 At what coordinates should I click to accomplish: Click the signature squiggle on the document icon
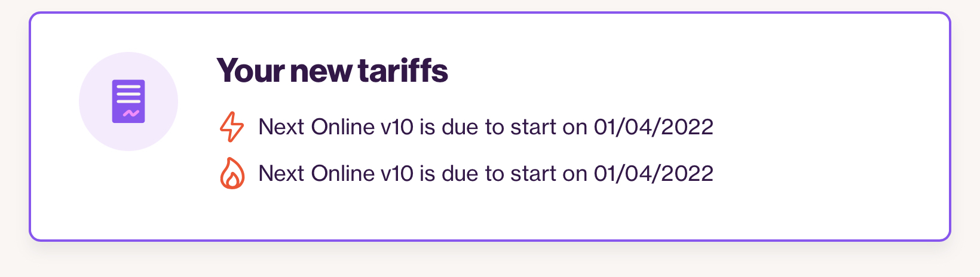coord(131,113)
